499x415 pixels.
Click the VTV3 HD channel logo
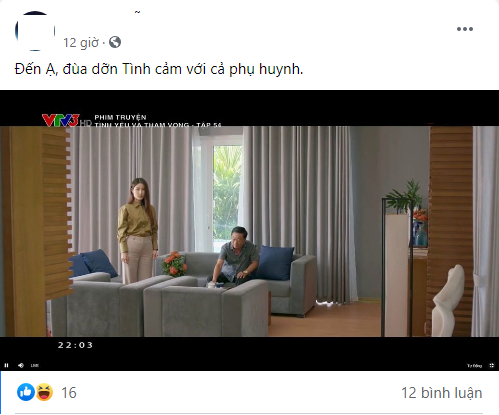click(x=66, y=120)
